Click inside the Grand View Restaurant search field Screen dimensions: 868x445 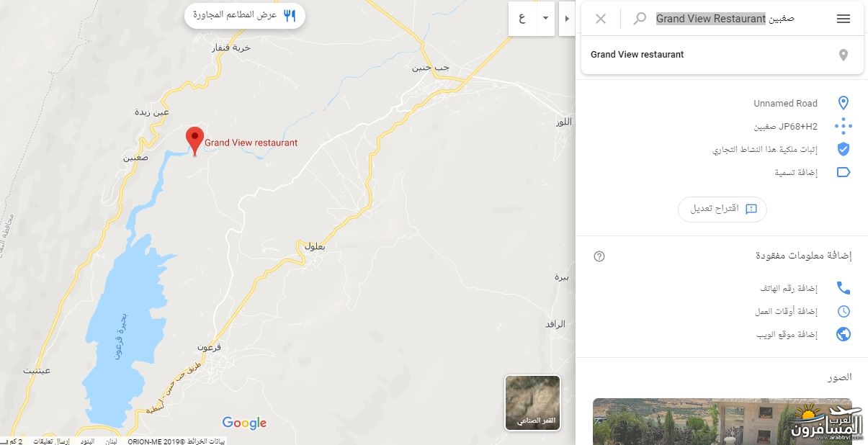click(x=725, y=19)
